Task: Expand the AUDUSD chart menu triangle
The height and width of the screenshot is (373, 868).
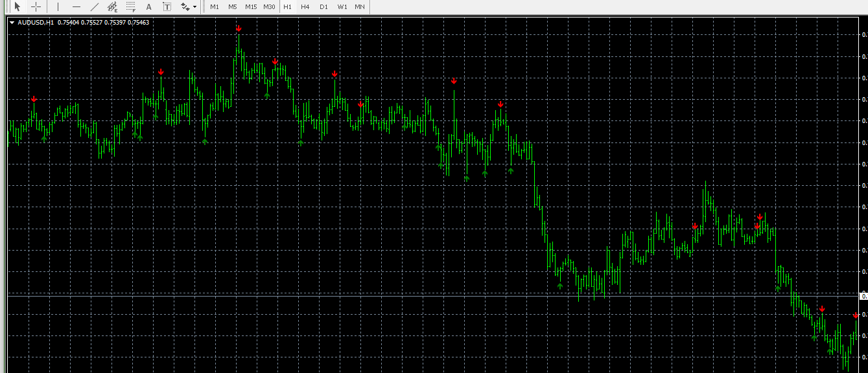Action: (12, 22)
